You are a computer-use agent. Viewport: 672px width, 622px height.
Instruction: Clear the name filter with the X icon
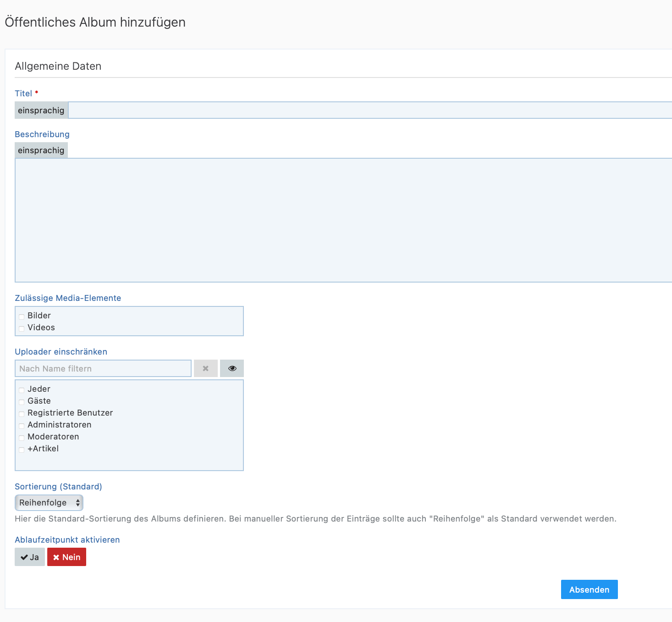click(x=205, y=368)
